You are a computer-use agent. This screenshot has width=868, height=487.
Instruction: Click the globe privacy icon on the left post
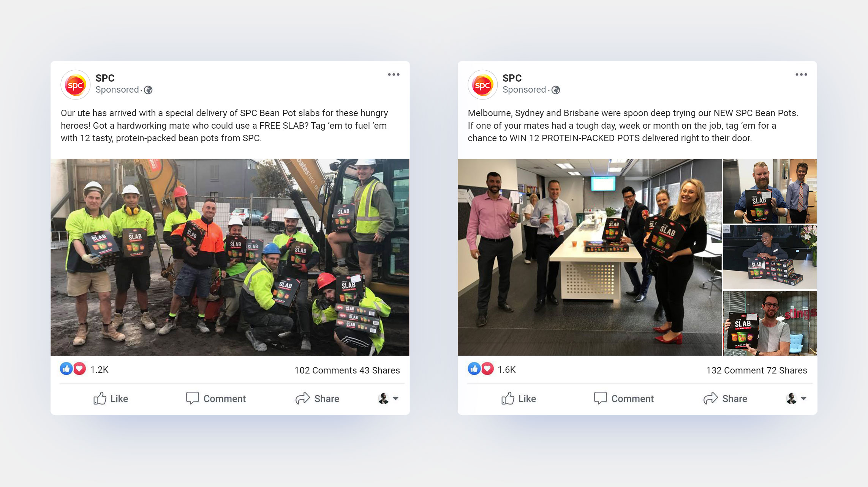pyautogui.click(x=148, y=90)
